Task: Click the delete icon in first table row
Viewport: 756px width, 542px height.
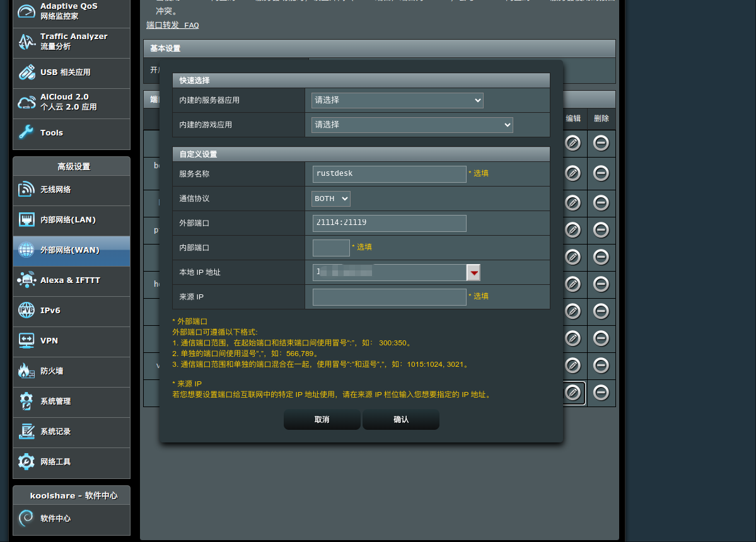Action: click(x=601, y=143)
